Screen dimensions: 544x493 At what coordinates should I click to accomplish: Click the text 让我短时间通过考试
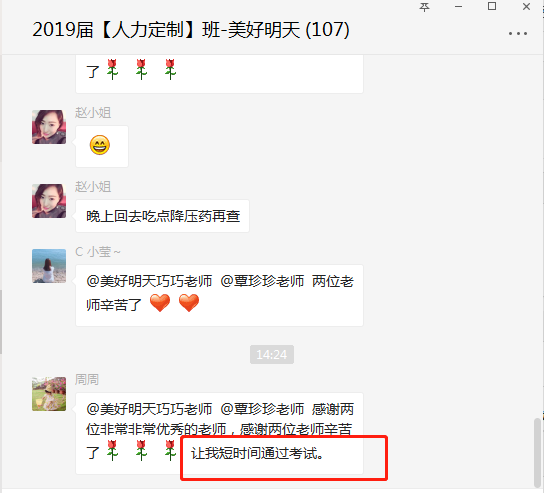pos(257,453)
